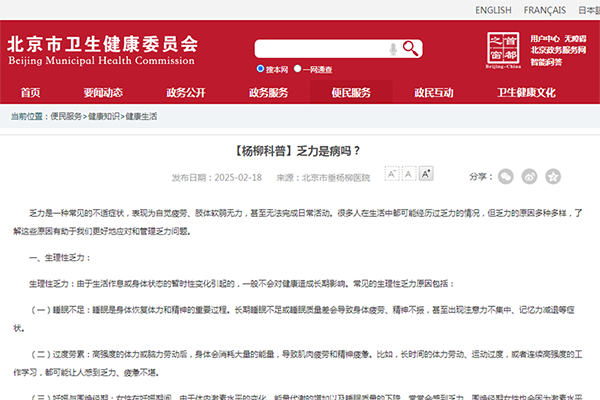Reset font size with middle A icon
This screenshot has height=400, width=600.
pos(410,175)
